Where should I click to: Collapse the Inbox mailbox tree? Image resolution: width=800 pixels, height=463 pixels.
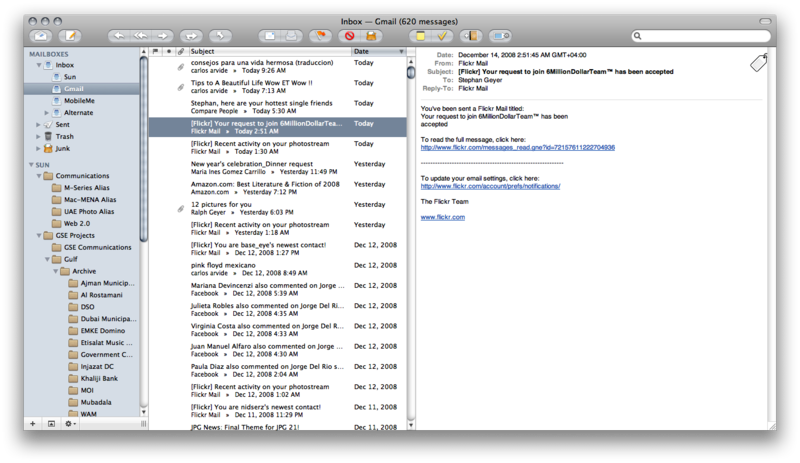(x=39, y=65)
